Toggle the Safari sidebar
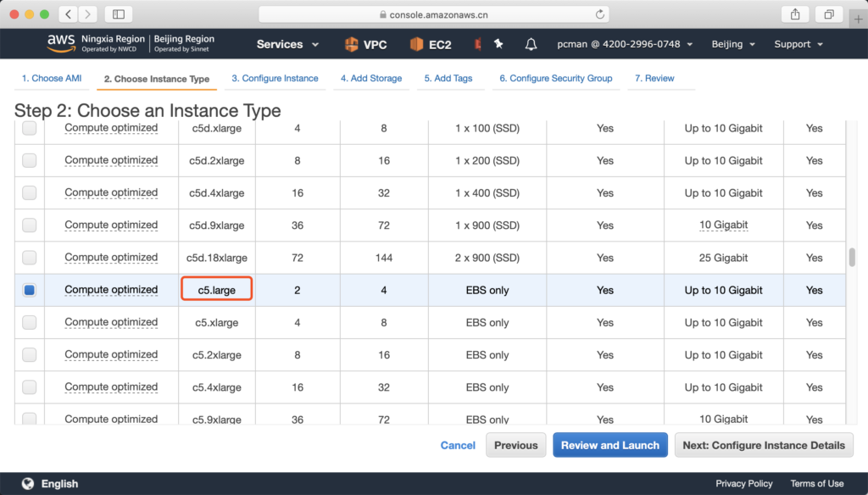The width and height of the screenshot is (868, 495). (x=119, y=14)
